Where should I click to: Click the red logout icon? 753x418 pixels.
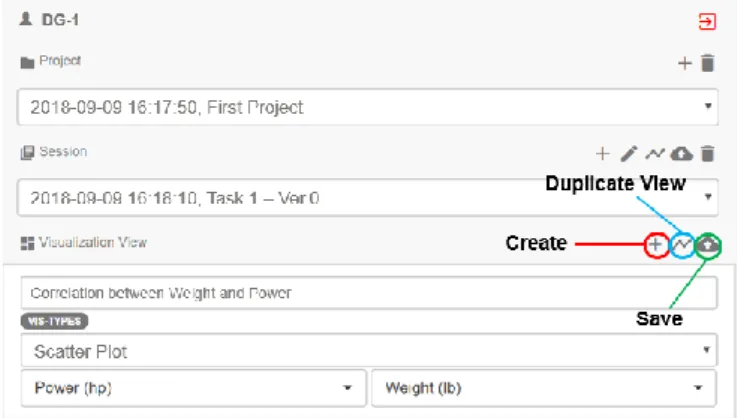point(707,22)
